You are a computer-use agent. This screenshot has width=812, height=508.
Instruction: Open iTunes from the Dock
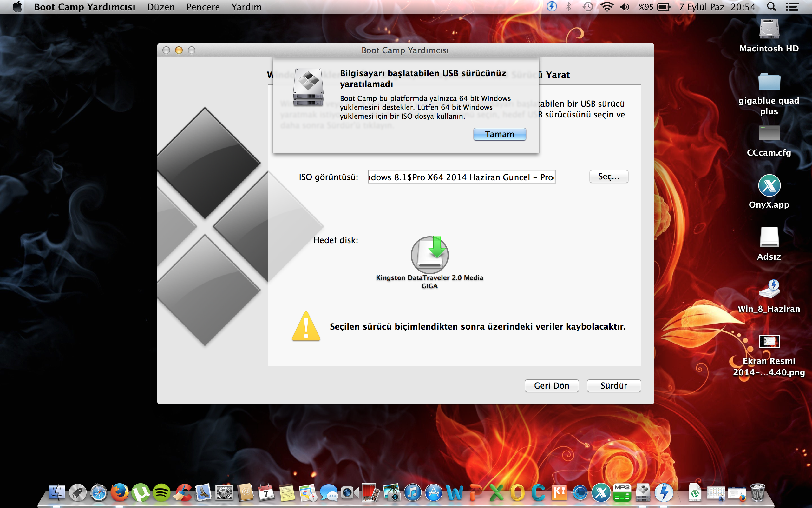pyautogui.click(x=413, y=493)
